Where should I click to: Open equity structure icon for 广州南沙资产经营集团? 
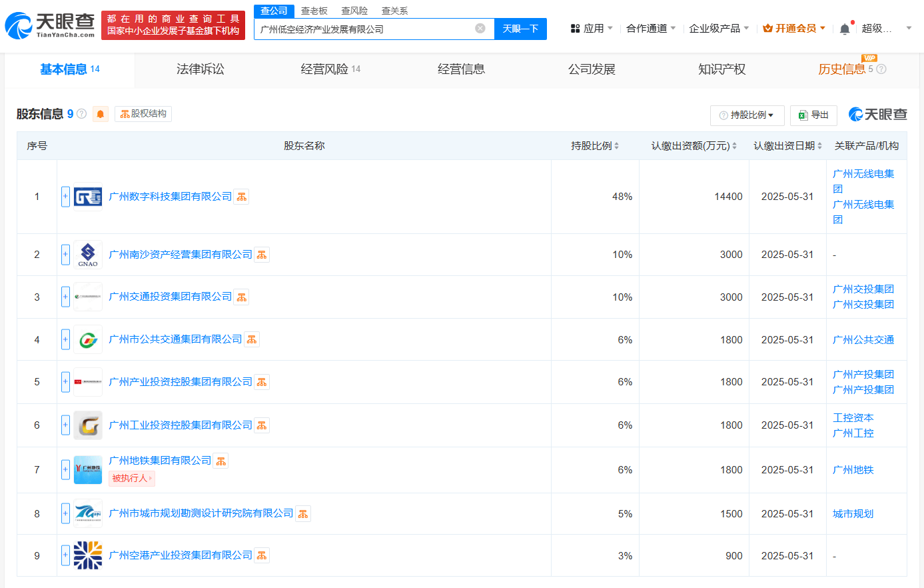[262, 255]
